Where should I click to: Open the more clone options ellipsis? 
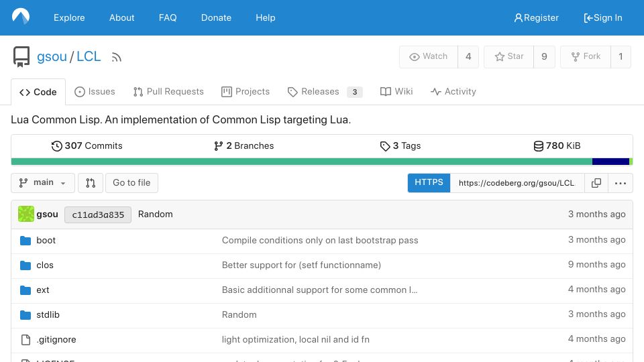coord(620,183)
